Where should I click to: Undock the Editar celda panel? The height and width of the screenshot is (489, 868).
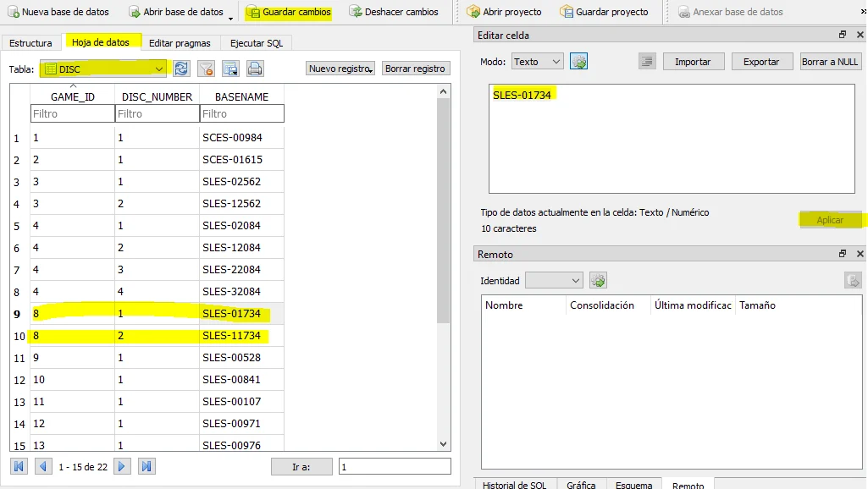[x=842, y=35]
